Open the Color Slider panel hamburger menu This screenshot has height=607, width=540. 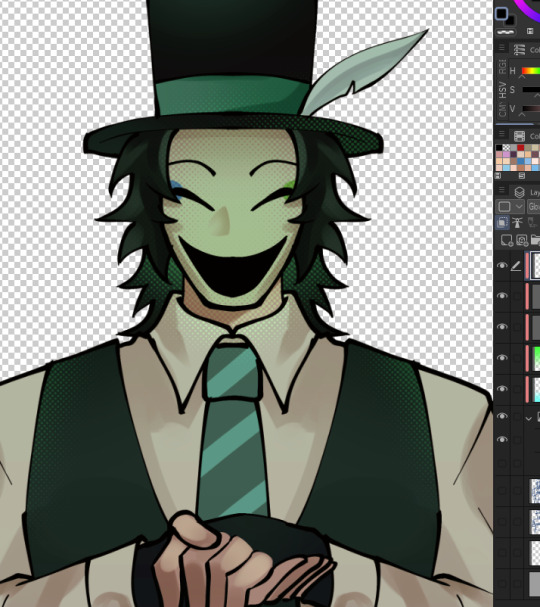pyautogui.click(x=502, y=48)
